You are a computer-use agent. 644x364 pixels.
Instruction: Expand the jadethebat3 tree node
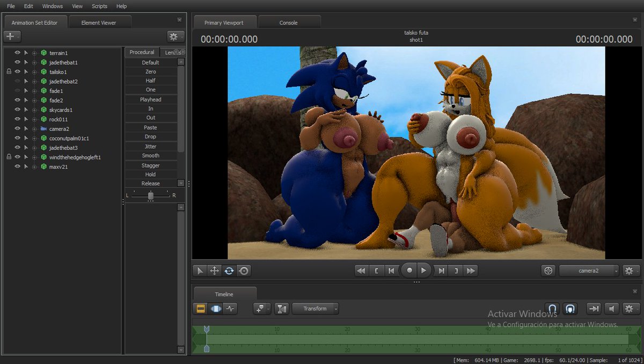coord(34,148)
